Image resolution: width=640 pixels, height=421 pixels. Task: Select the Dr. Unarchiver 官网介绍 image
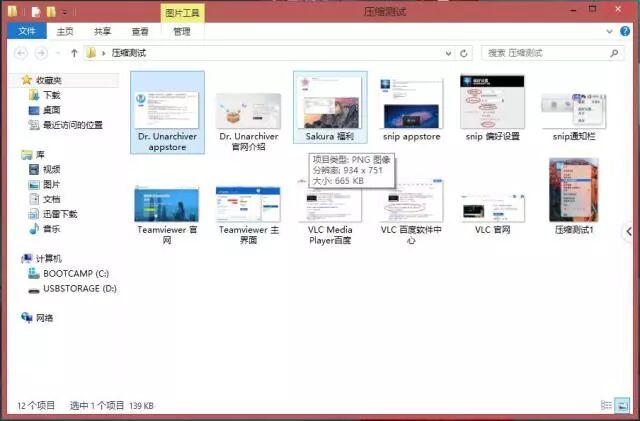(249, 121)
